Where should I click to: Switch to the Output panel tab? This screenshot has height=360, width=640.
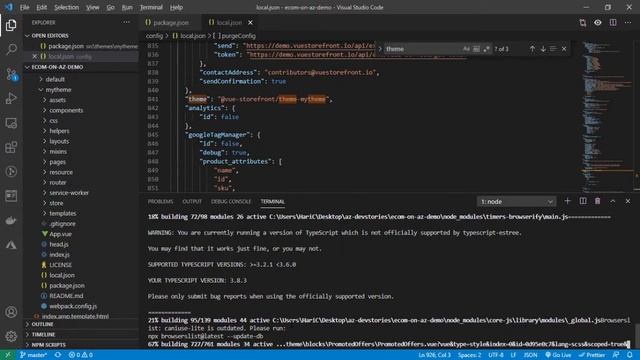coord(192,202)
